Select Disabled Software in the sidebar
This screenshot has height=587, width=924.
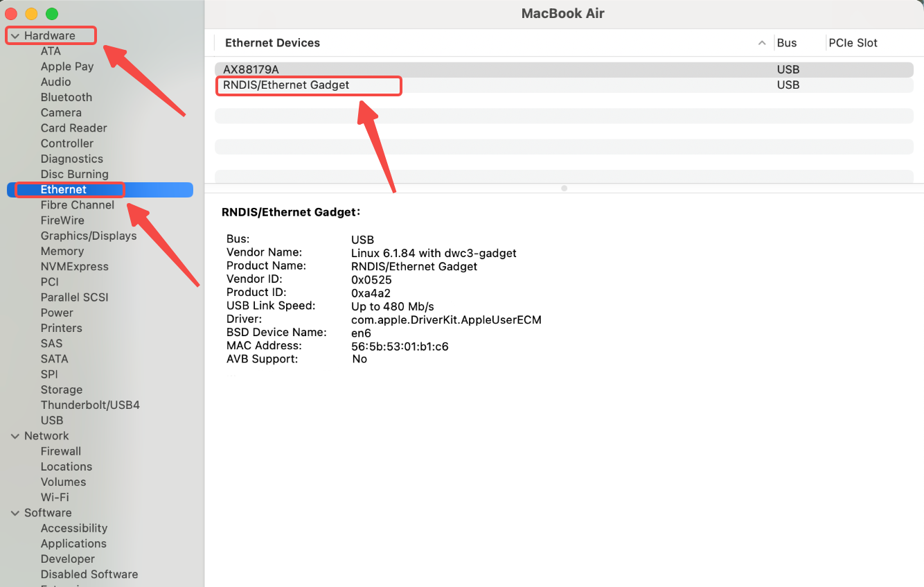pos(89,575)
